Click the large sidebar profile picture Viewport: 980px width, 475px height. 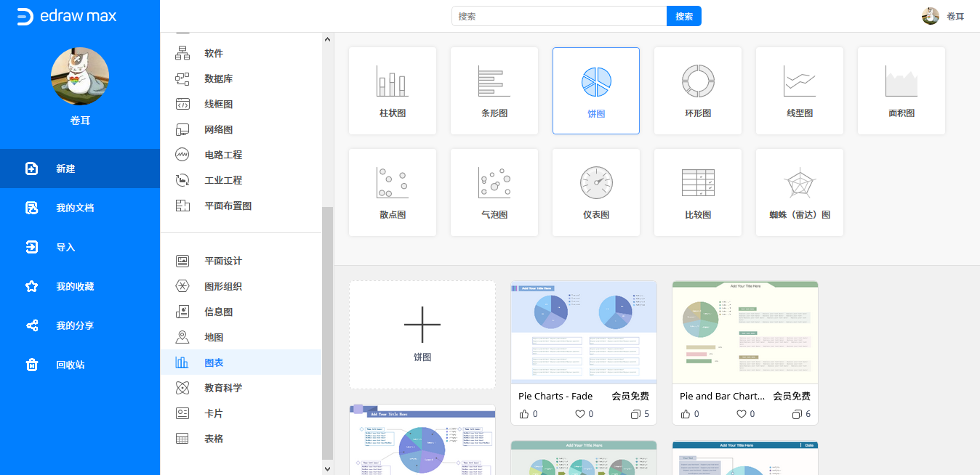tap(80, 76)
